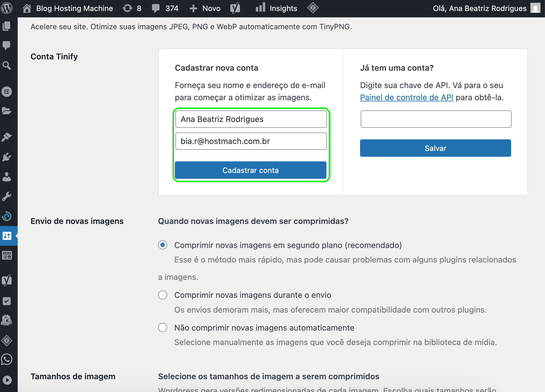Open the updates icon showing 8
Image resolution: width=545 pixels, height=392 pixels.
pos(132,8)
